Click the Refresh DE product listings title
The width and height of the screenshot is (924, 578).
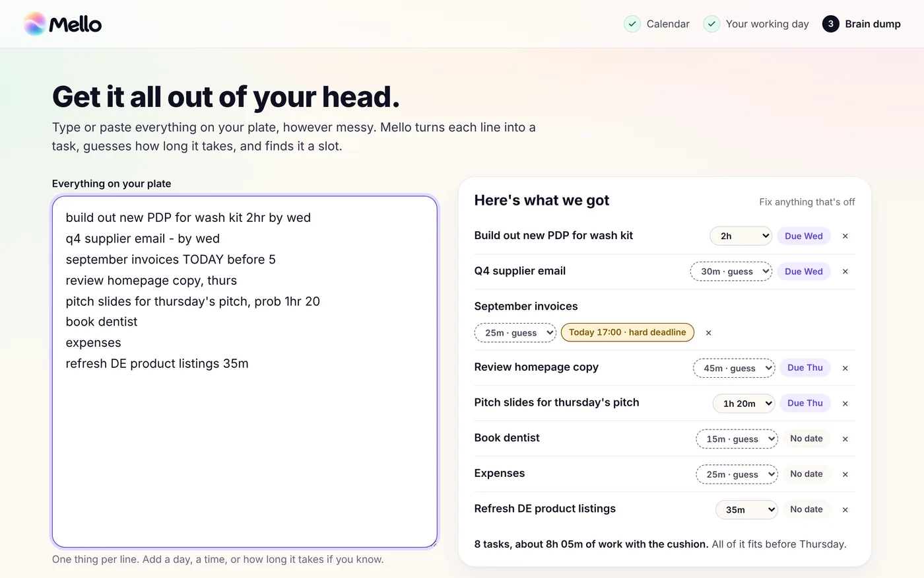[544, 508]
